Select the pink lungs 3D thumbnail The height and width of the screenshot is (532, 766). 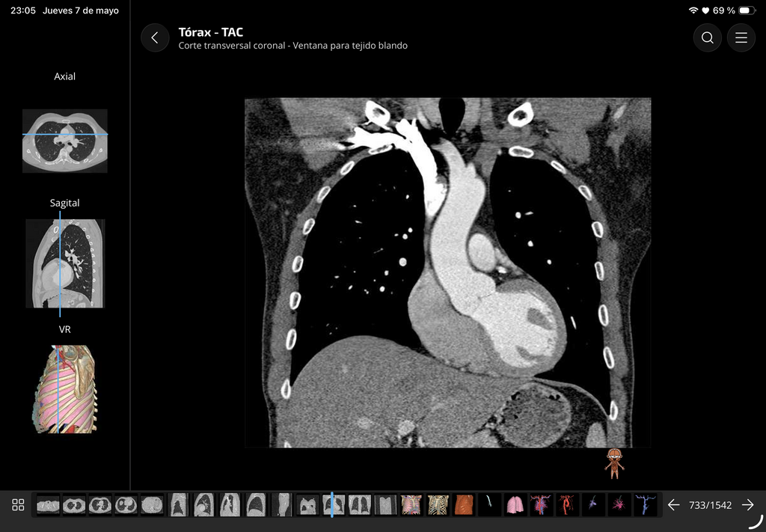[x=515, y=504]
